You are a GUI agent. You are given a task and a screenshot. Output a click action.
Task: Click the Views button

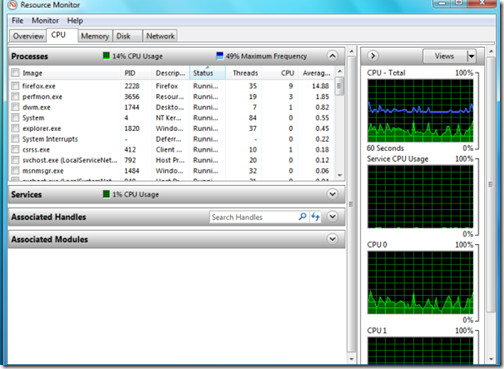(x=445, y=56)
